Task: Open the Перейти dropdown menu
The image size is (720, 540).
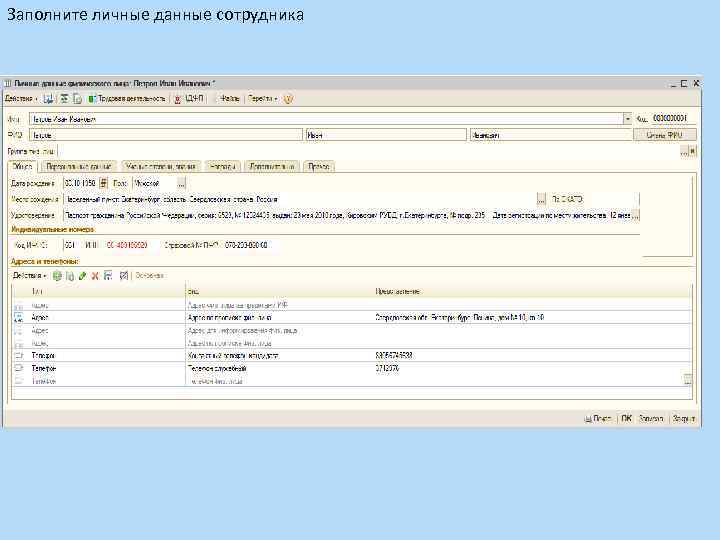Action: [263, 99]
